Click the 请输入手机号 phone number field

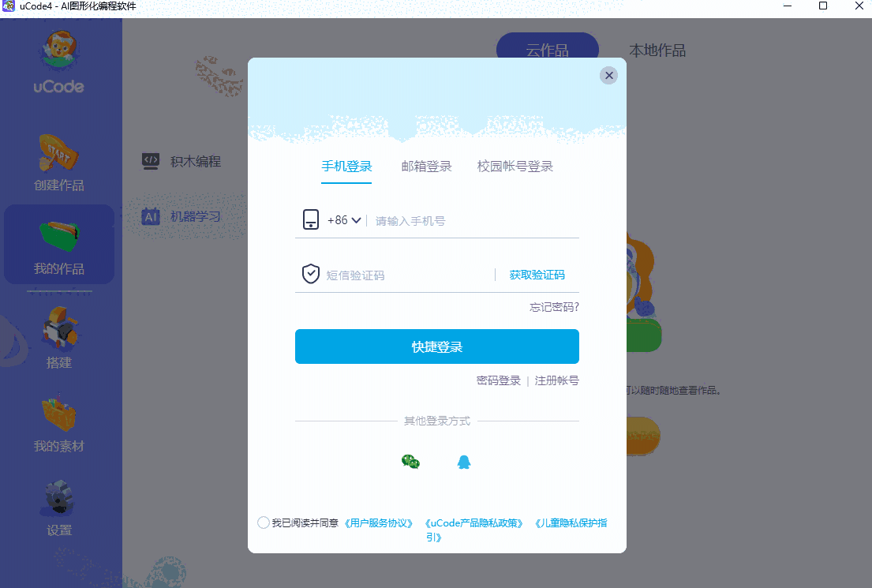476,221
